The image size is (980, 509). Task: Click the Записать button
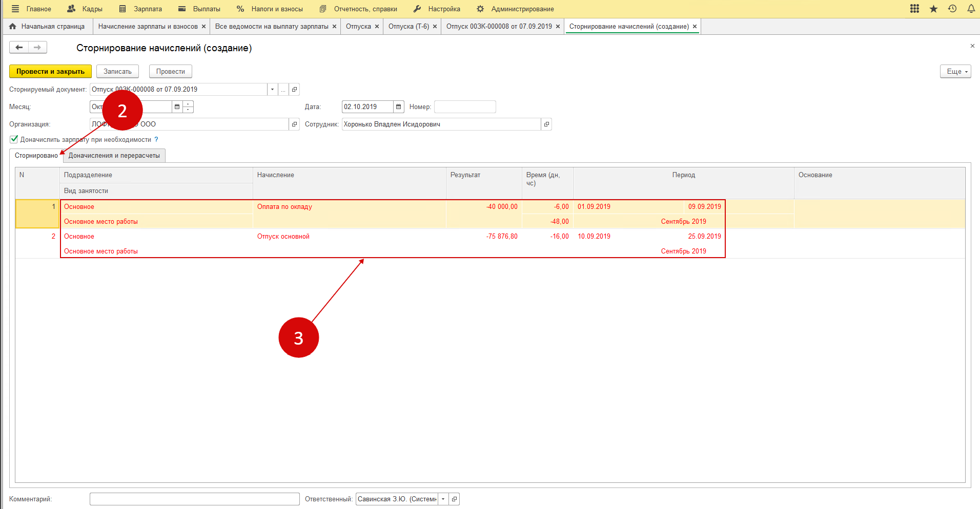click(x=117, y=71)
